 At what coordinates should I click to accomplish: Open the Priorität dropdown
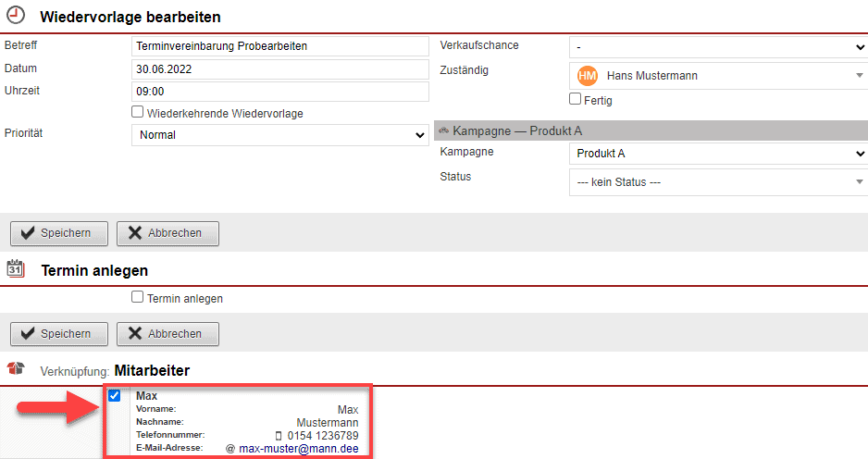pyautogui.click(x=280, y=135)
